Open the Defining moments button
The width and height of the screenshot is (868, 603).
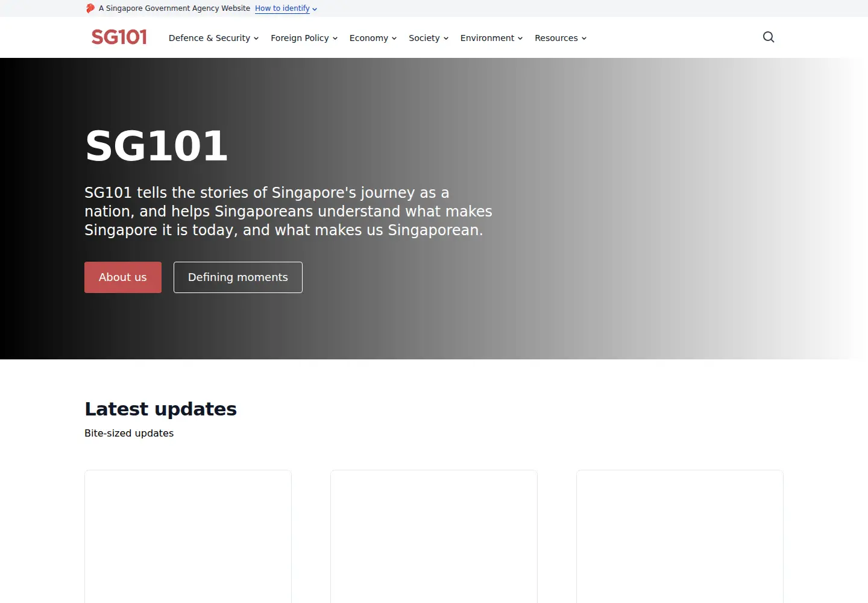[238, 277]
